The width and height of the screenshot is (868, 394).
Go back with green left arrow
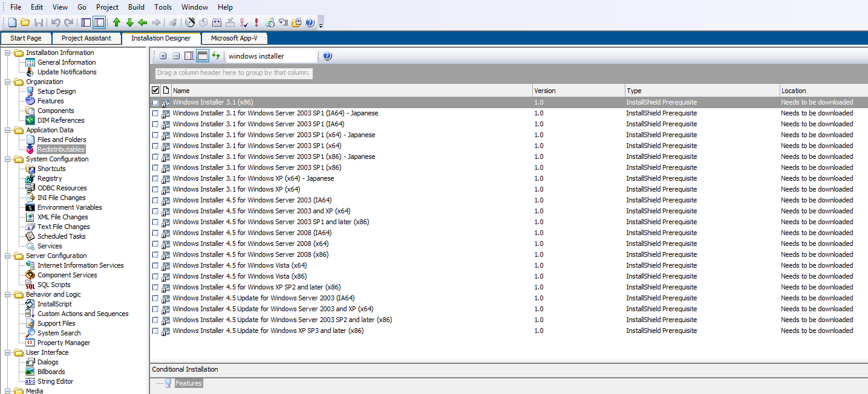pos(143,22)
